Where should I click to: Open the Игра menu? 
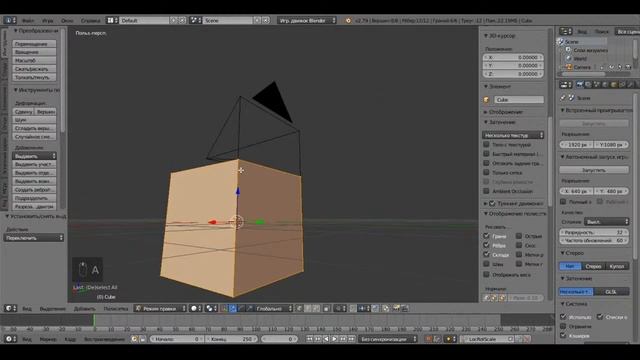coord(48,20)
